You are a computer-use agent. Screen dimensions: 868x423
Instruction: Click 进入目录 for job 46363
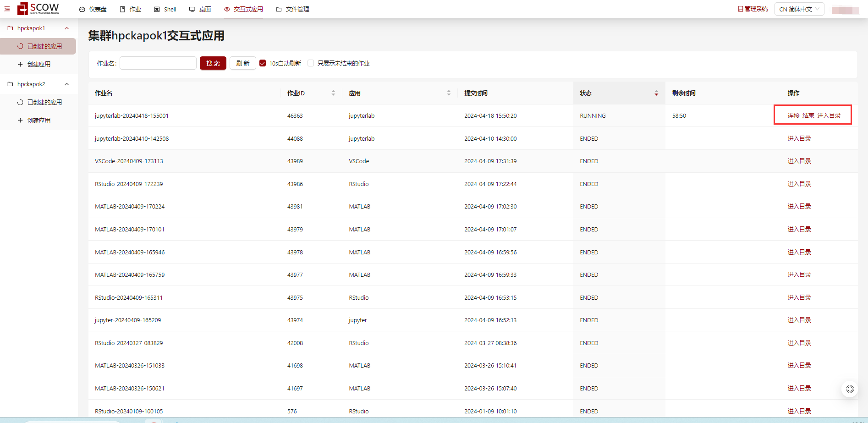click(829, 116)
